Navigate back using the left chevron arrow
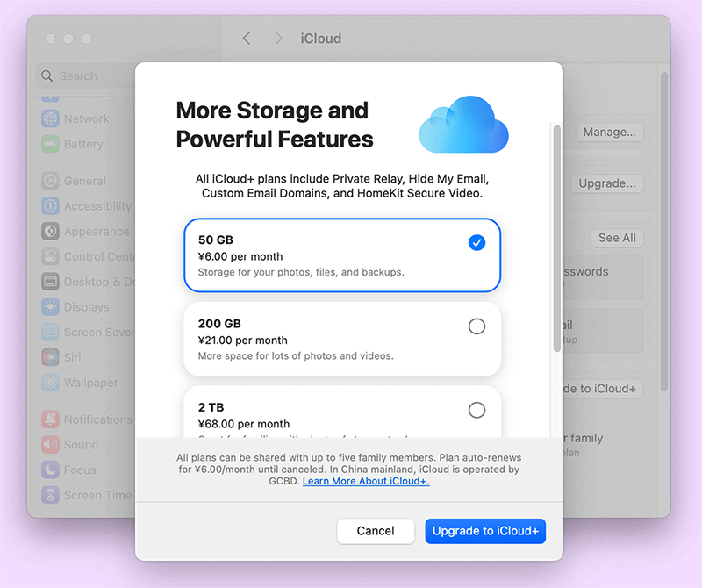 point(247,38)
